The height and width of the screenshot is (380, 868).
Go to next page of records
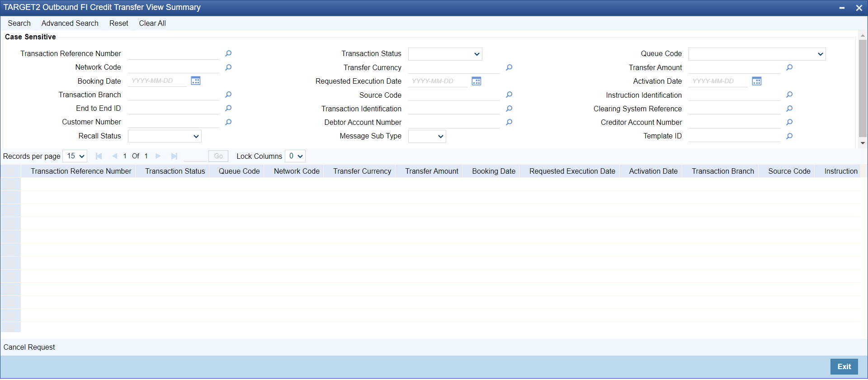point(158,156)
